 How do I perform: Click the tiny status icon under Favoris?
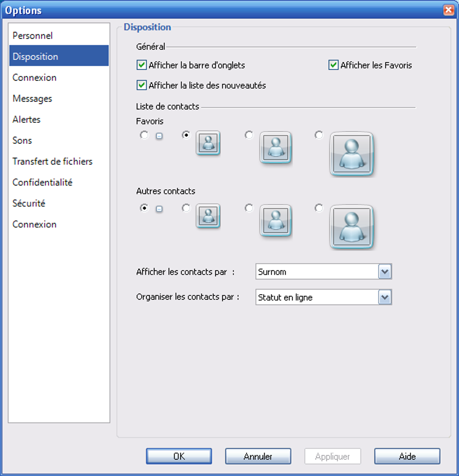159,136
